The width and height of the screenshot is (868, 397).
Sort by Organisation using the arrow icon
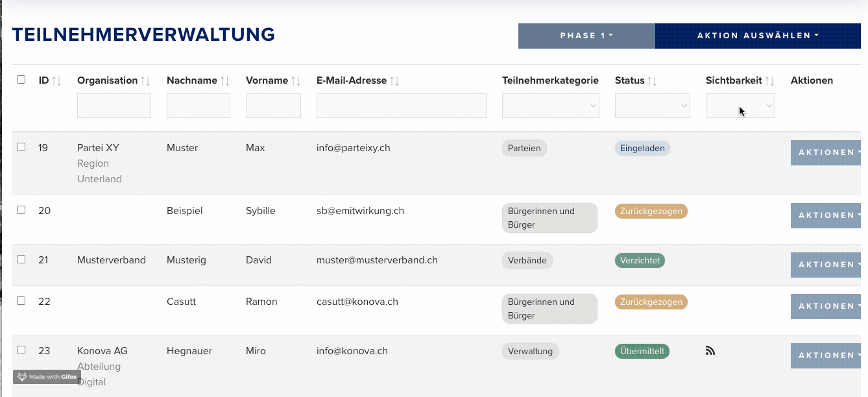pos(145,81)
